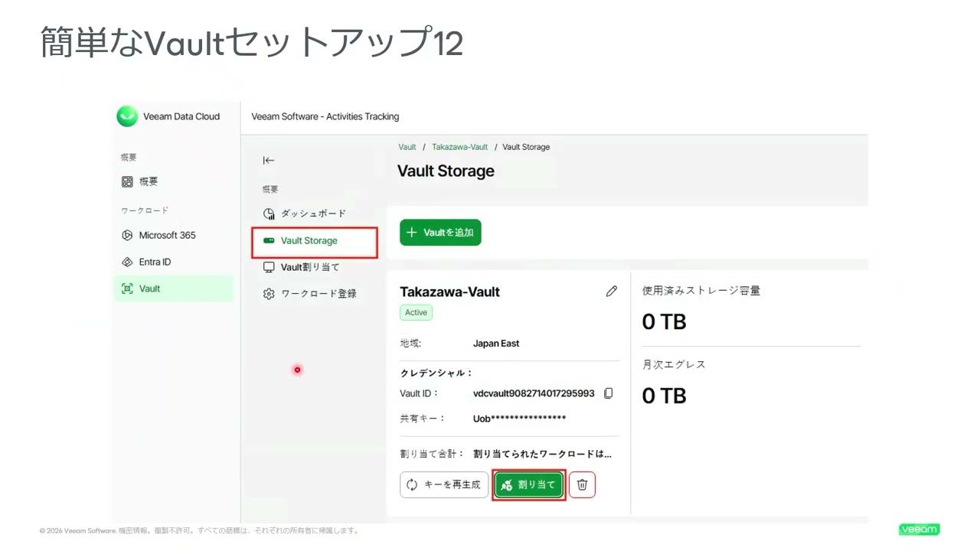
Task: Collapse the secondary navigation panel arrow
Action: (x=269, y=160)
